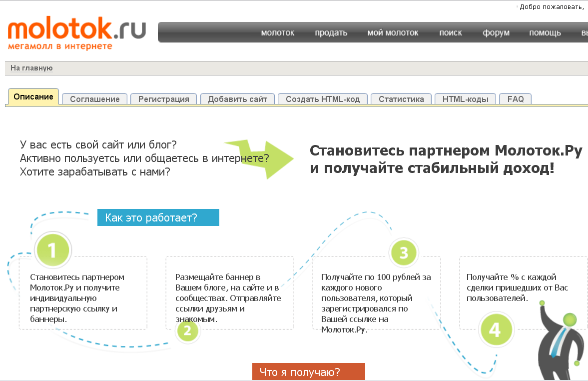This screenshot has height=381, width=588.
Task: Click the headline «Становитесь партнером Молоток.Ру»
Action: click(446, 150)
